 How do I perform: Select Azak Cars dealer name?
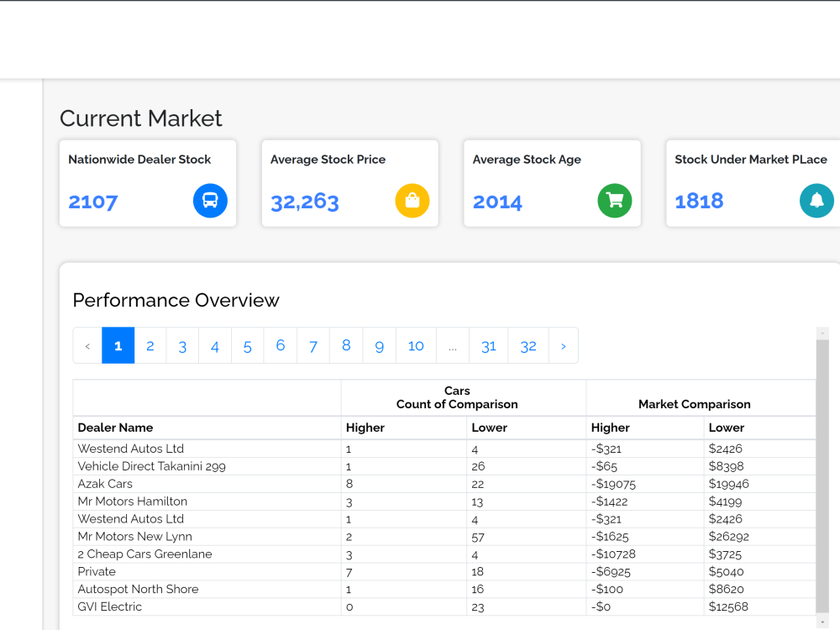[105, 484]
